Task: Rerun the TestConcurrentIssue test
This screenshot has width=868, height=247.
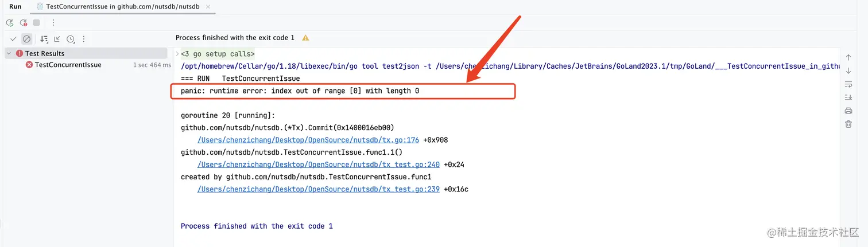Action: point(10,23)
